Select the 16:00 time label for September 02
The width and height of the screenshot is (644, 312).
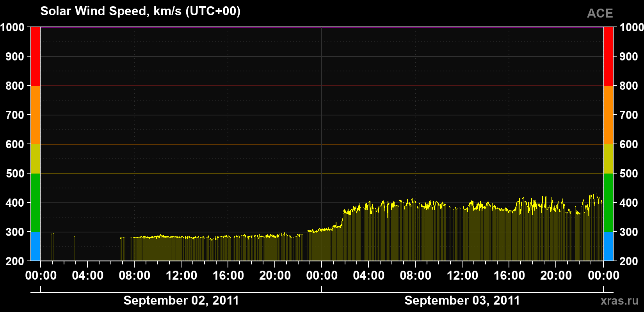(x=228, y=276)
